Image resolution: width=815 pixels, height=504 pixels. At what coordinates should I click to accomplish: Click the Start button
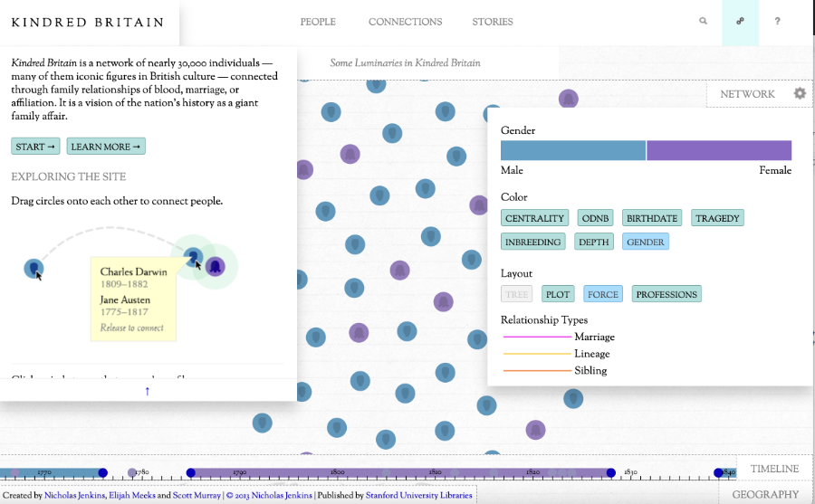[x=36, y=147]
